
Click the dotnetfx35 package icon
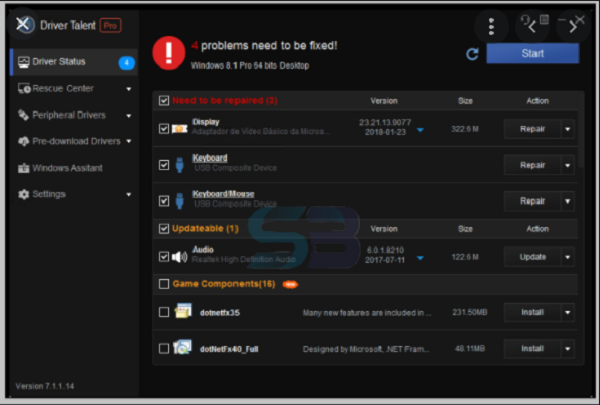click(183, 311)
